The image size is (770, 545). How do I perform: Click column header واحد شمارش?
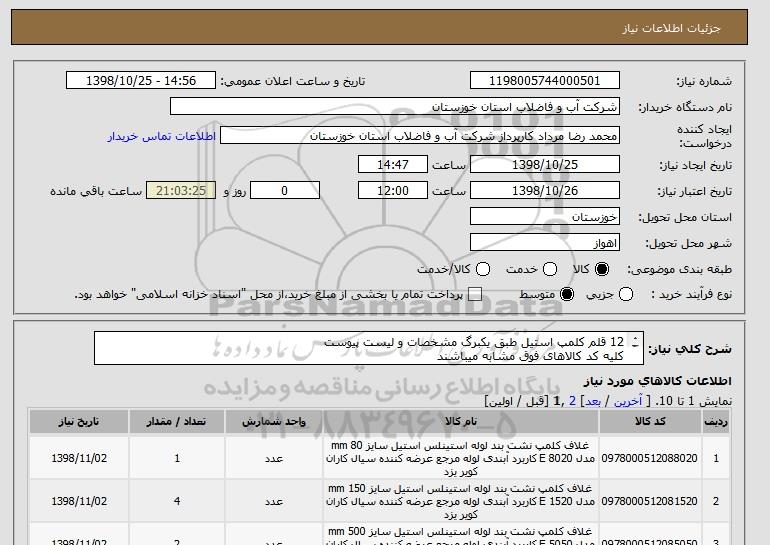[x=274, y=421]
